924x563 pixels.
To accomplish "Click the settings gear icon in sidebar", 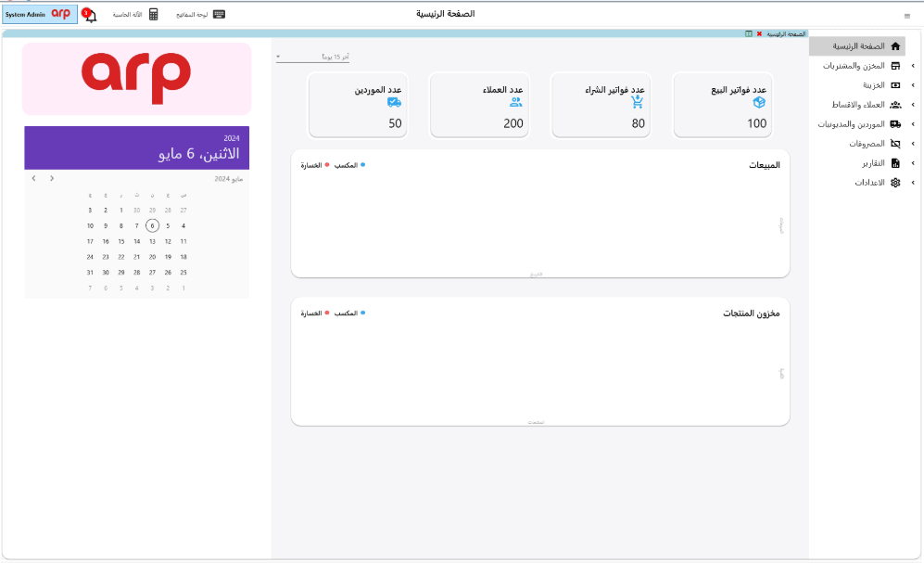I will coord(895,182).
